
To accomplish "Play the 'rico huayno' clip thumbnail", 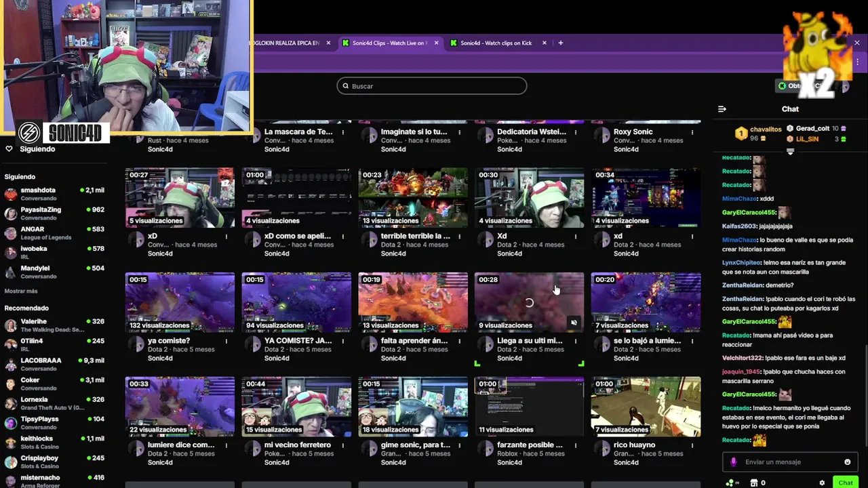I will (646, 407).
